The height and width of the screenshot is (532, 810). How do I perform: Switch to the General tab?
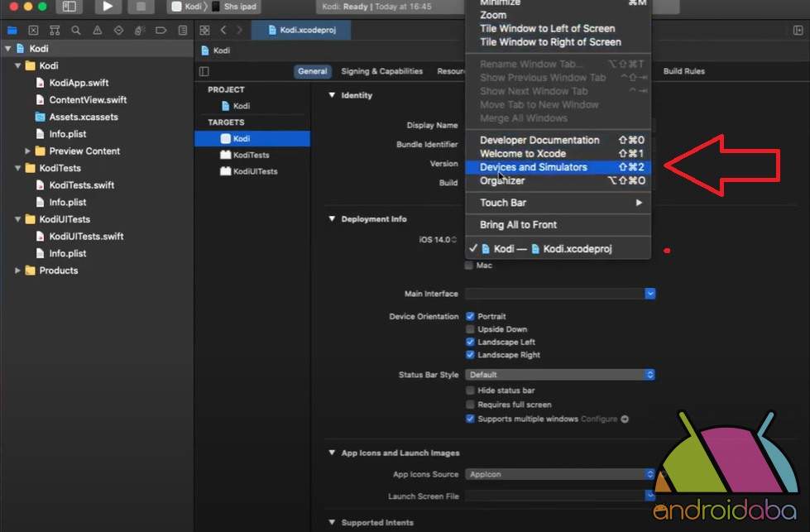tap(313, 71)
